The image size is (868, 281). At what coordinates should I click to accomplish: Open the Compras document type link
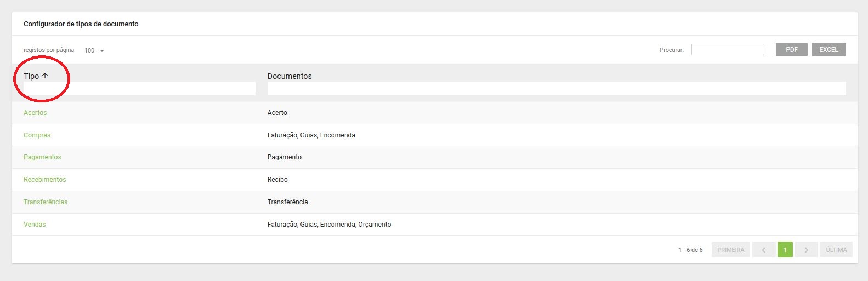coord(37,135)
